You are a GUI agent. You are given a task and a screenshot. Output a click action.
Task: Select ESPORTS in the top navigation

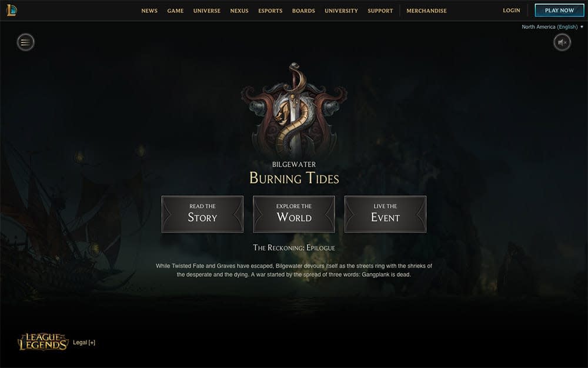(270, 11)
